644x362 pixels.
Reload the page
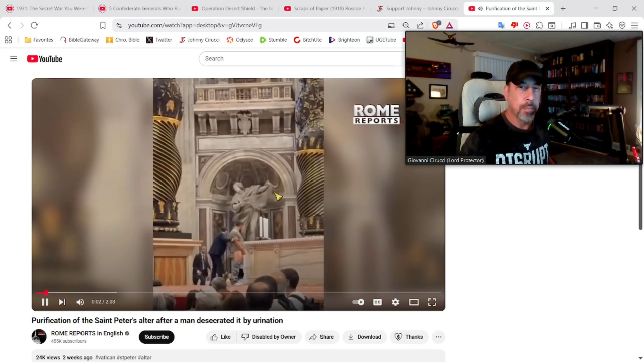(x=34, y=25)
